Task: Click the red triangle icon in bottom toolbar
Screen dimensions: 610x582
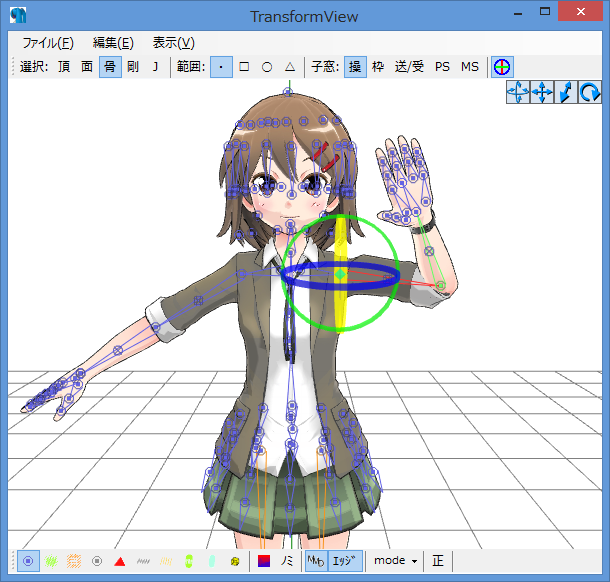Action: [x=120, y=561]
